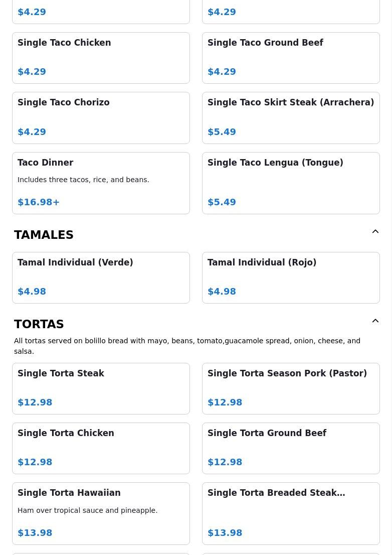Image resolution: width=392 pixels, height=555 pixels.
Task: Collapse the TAMALES section chevron
Action: coord(375,232)
